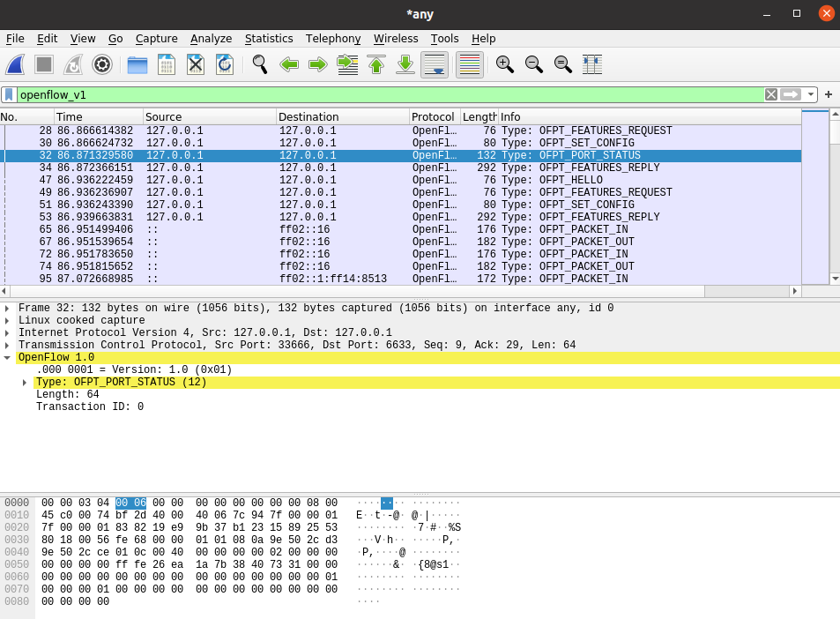Stop the running capture

click(x=44, y=65)
